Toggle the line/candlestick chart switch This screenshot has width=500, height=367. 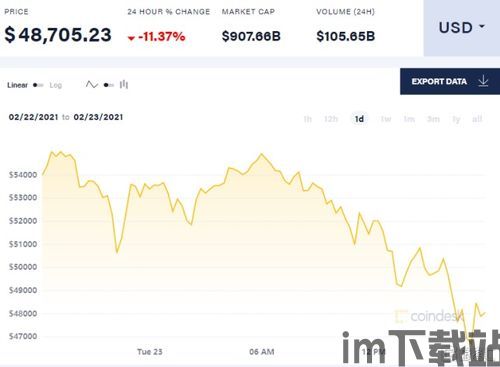point(109,85)
